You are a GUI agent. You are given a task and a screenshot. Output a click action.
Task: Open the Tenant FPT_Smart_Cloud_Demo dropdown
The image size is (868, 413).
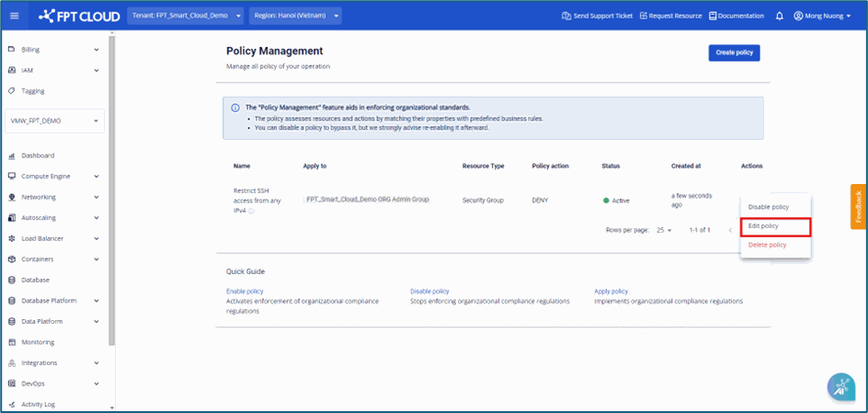186,16
